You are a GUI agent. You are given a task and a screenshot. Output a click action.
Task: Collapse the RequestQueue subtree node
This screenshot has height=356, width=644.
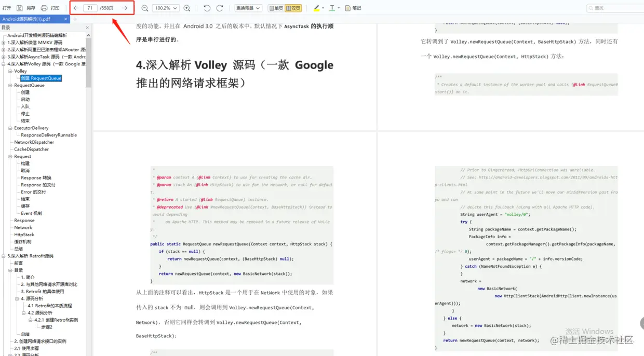coord(10,85)
